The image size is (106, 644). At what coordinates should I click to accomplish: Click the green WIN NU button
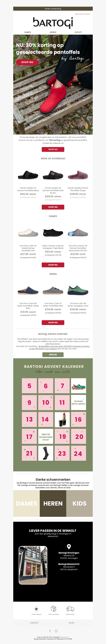pos(53,355)
